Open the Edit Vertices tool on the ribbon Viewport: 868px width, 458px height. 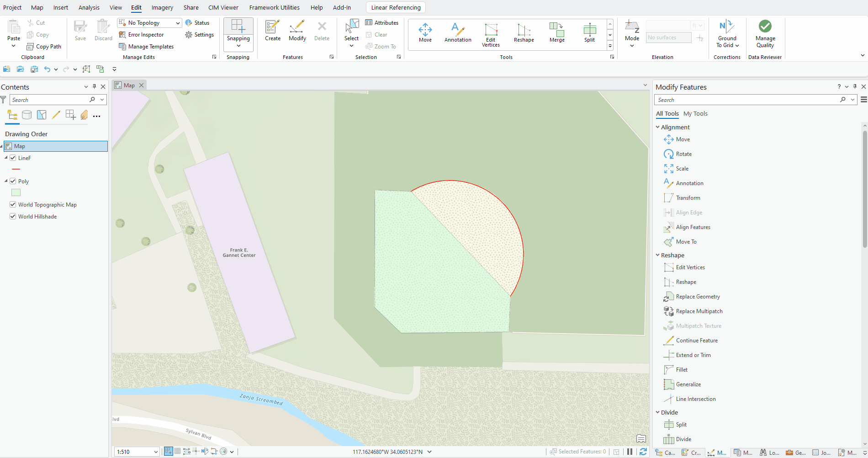[x=490, y=33]
